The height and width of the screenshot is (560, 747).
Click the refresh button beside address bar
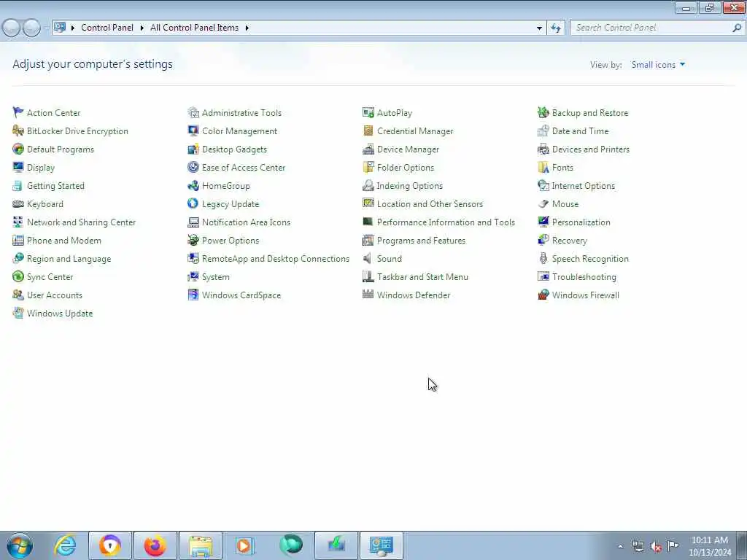(556, 28)
